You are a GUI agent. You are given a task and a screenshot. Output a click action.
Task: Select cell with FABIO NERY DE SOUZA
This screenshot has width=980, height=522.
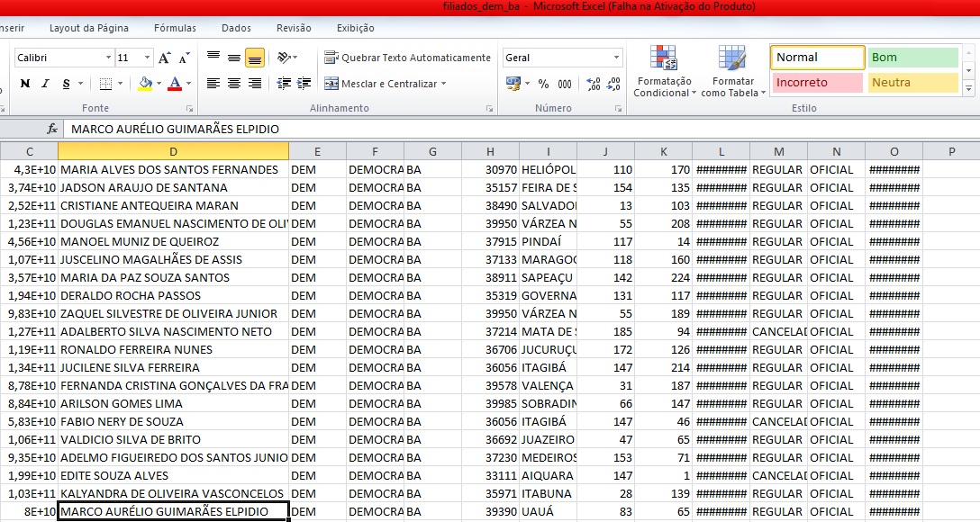[x=173, y=421]
